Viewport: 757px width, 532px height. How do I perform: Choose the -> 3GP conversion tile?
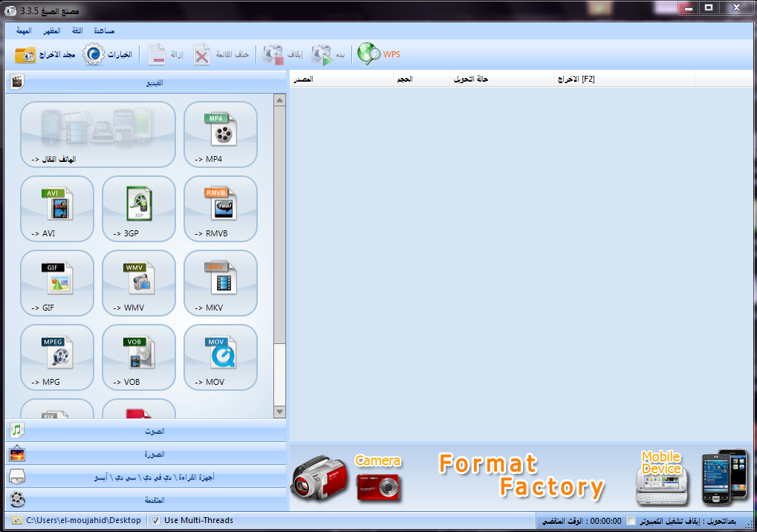coord(139,209)
